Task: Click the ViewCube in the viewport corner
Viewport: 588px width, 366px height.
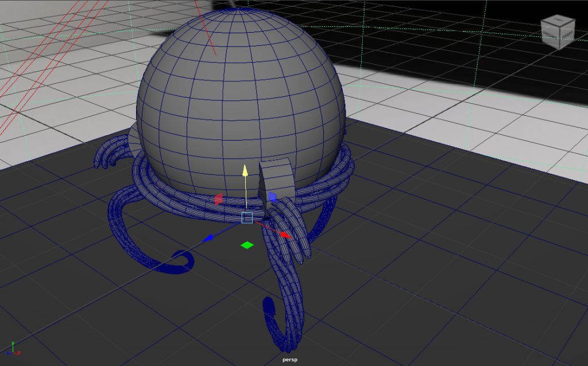Action: (x=558, y=32)
